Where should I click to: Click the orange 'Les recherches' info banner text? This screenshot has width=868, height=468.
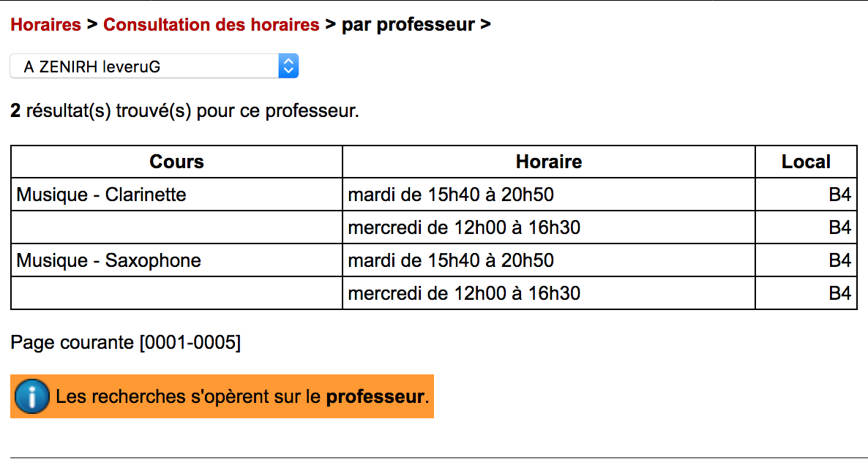point(242,397)
